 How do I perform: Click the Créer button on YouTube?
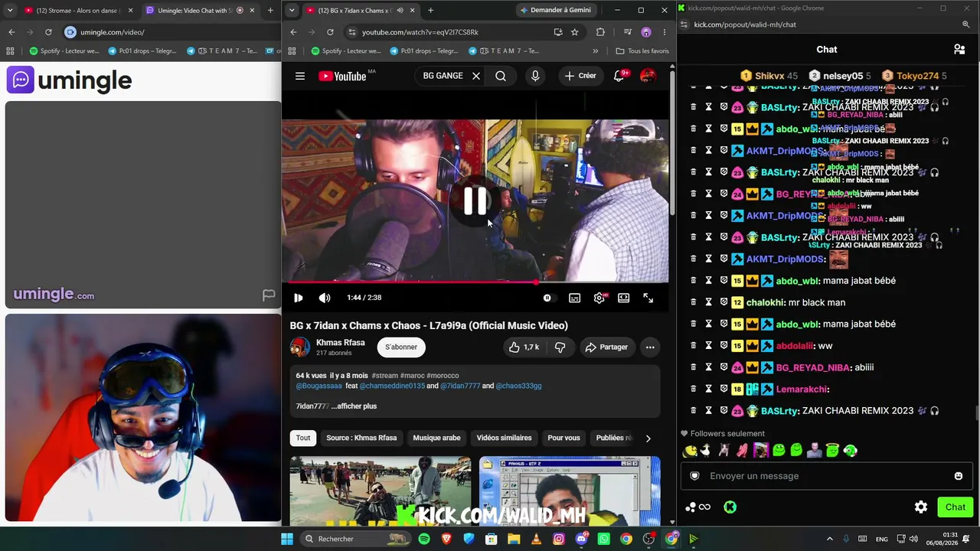click(x=580, y=76)
